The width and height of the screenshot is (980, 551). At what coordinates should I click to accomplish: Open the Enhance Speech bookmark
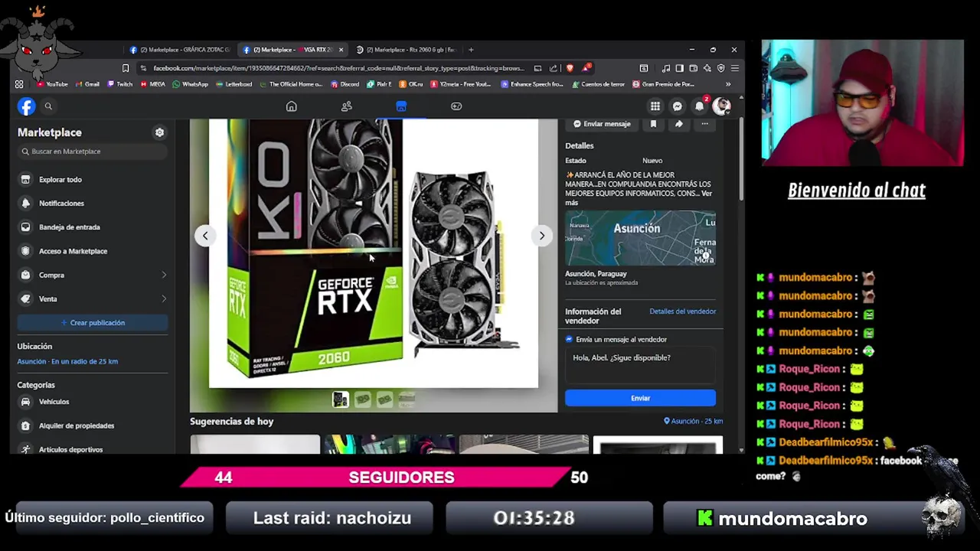532,84
